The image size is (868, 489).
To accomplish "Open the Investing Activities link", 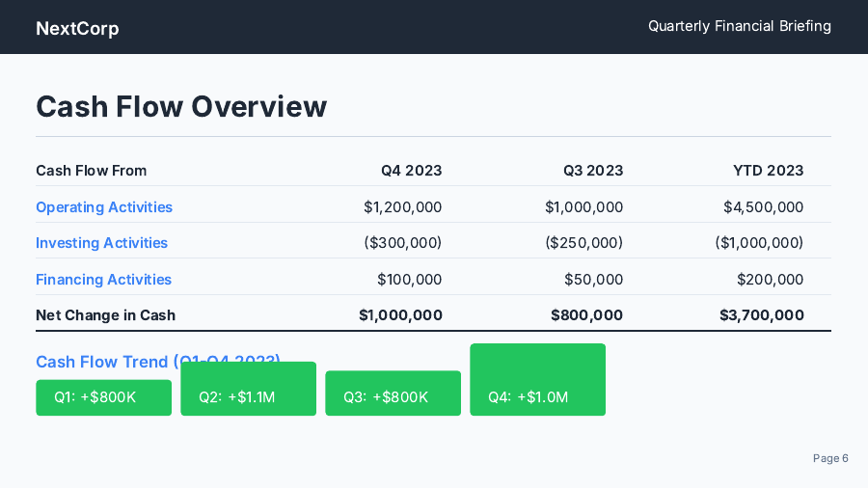I will pyautogui.click(x=101, y=243).
